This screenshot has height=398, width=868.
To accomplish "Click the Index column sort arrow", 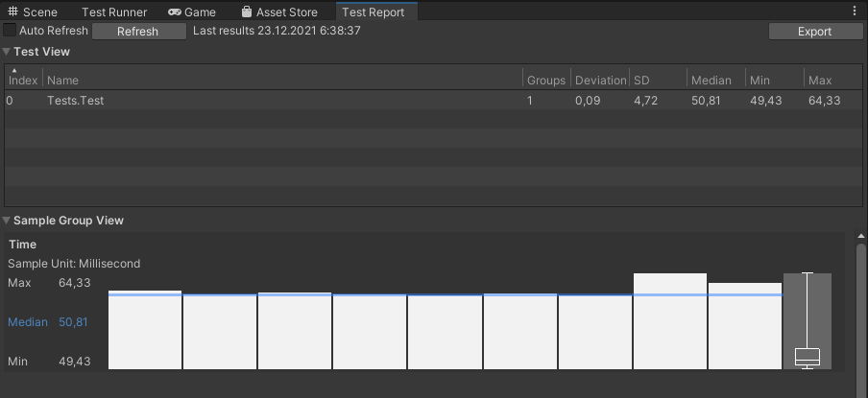I will (14, 70).
